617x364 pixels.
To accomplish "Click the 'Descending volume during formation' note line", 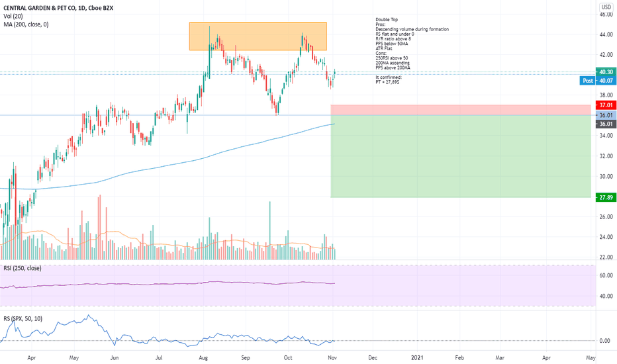I will 412,29.
